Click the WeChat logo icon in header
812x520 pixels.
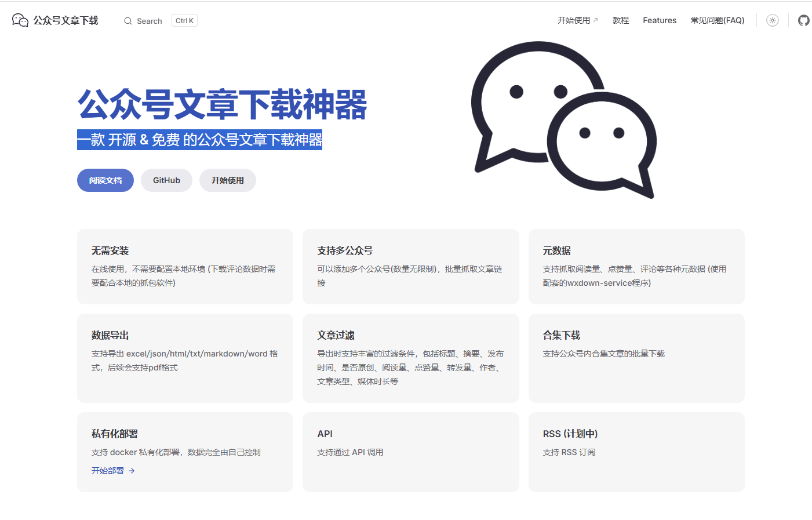coord(20,20)
